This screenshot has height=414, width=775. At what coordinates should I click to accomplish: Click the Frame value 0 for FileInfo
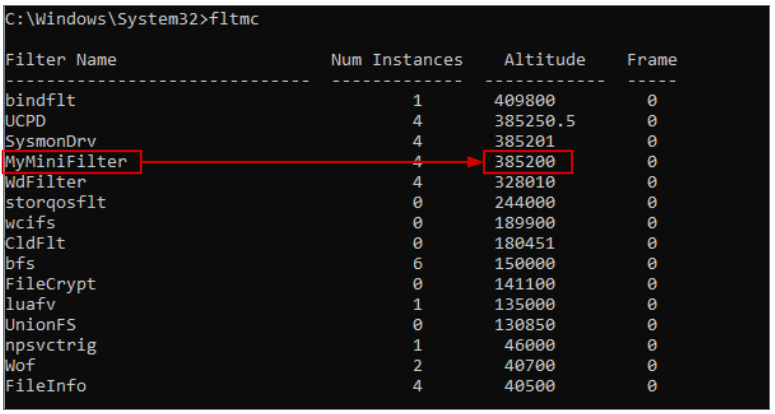[x=652, y=386]
